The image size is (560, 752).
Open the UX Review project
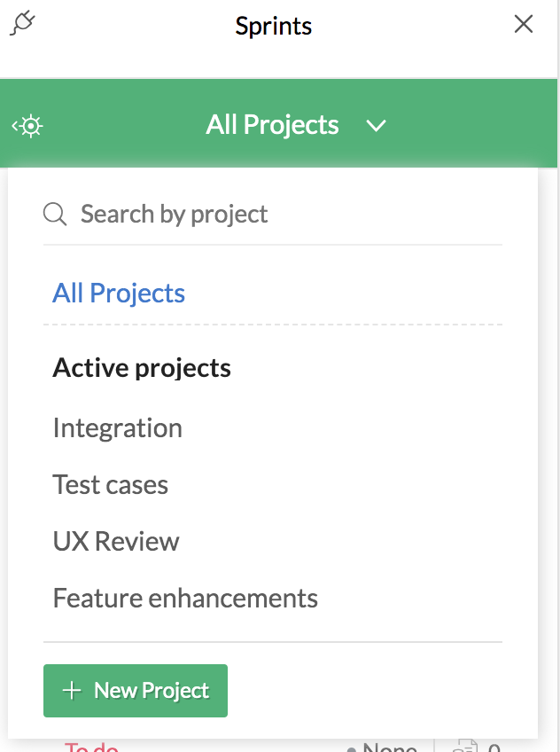click(x=116, y=542)
